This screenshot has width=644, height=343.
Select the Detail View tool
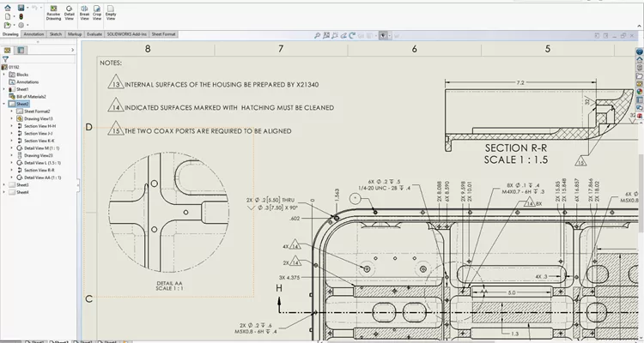(x=69, y=13)
